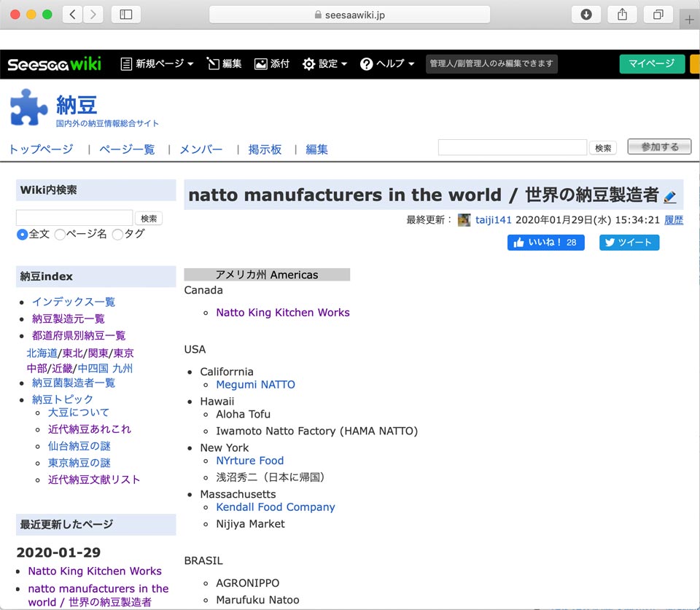Click the header search input field
The width and height of the screenshot is (700, 610).
(x=513, y=147)
